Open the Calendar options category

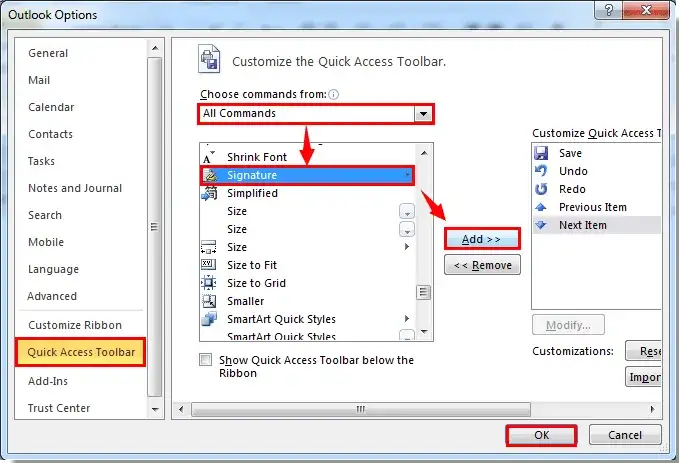pos(51,107)
